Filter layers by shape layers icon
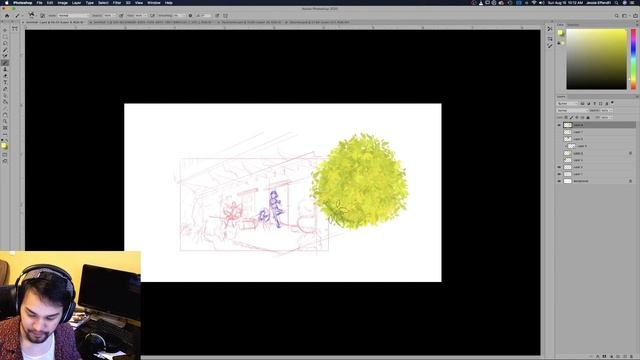Screen dimensions: 640x360 pos(600,104)
